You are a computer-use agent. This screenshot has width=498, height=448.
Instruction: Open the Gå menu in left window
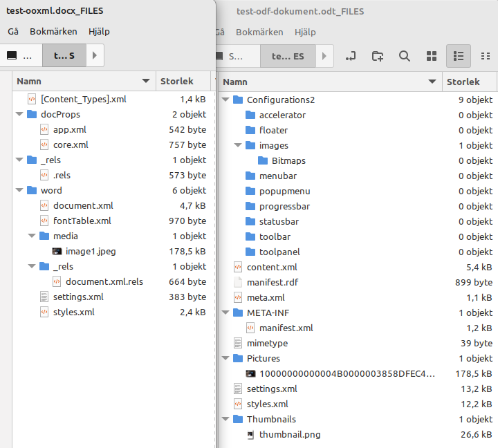[x=13, y=31]
